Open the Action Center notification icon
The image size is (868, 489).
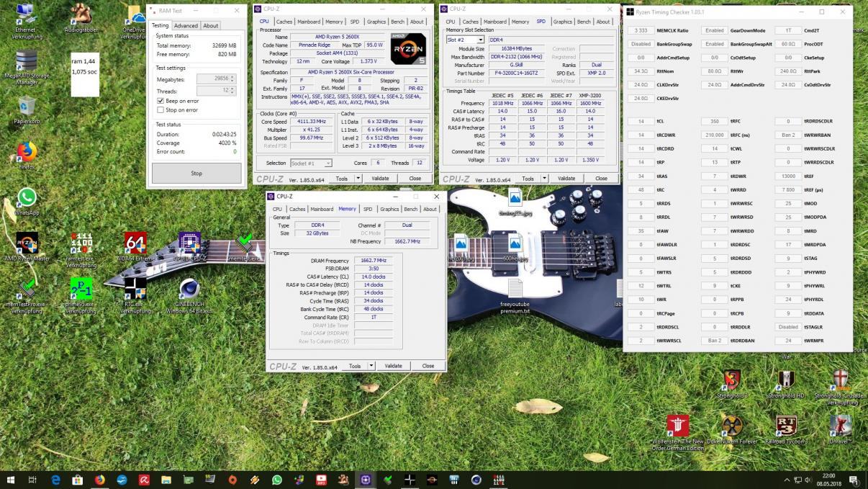854,480
